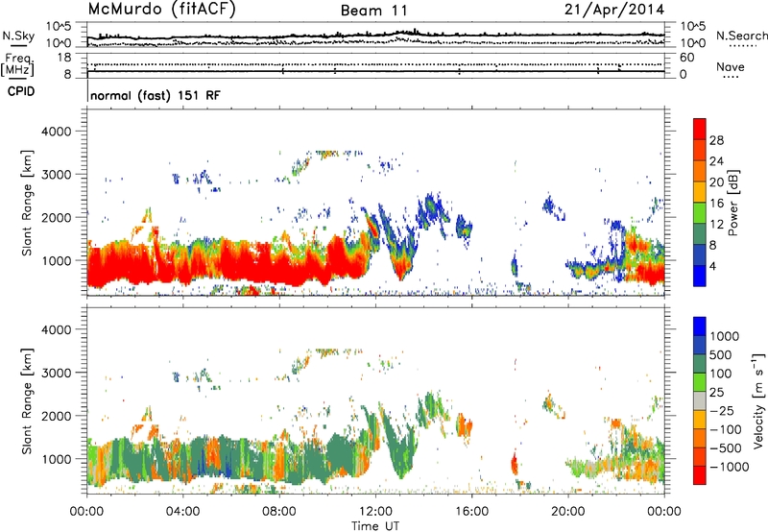The width and height of the screenshot is (768, 532).
Task: Click the 60 tick on Nave axis
Action: click(686, 58)
